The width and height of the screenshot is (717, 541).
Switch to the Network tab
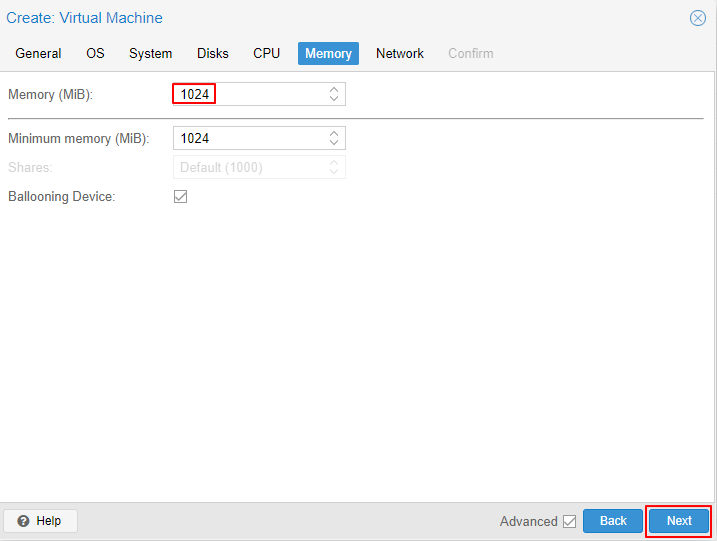400,54
